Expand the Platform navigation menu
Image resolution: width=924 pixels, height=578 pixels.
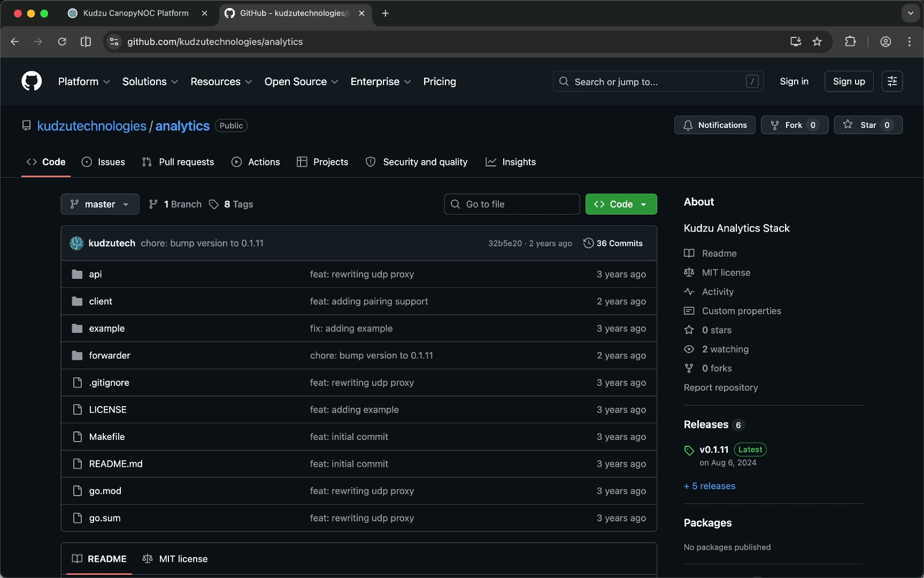click(x=84, y=81)
